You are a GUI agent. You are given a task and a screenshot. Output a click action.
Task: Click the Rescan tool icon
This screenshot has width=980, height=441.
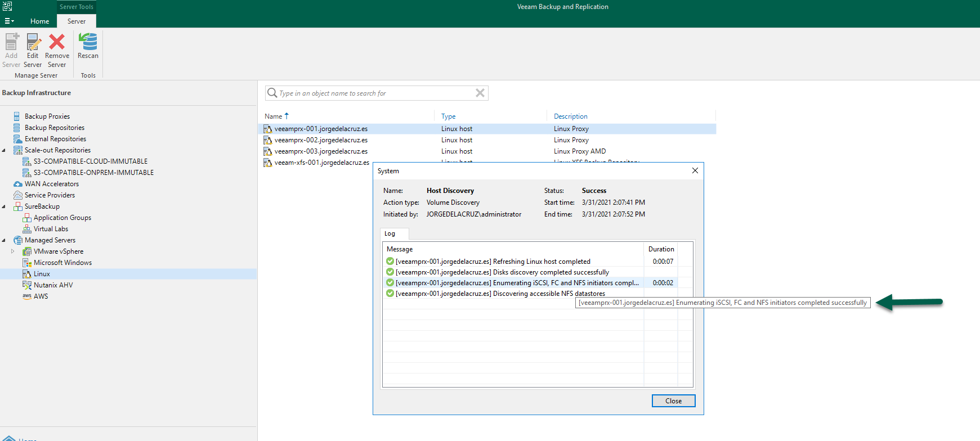(88, 42)
